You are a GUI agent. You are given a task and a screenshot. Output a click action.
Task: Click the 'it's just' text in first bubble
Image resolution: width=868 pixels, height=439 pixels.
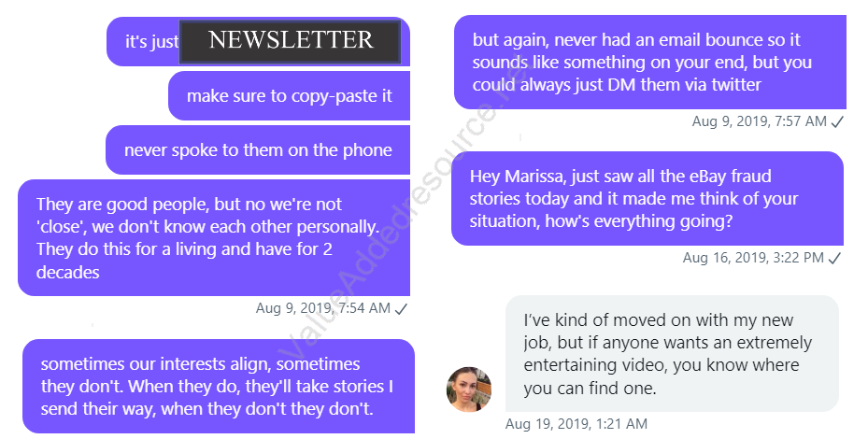151,41
